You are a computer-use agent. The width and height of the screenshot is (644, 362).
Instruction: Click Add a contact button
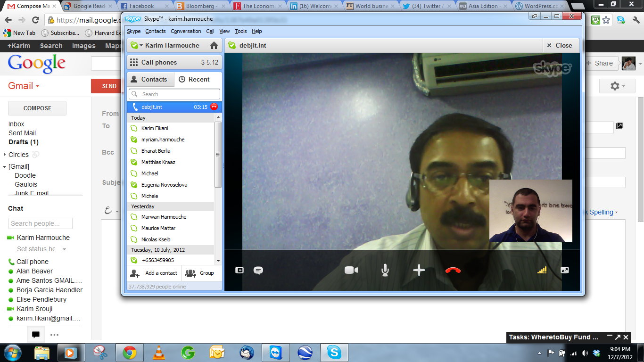click(154, 273)
